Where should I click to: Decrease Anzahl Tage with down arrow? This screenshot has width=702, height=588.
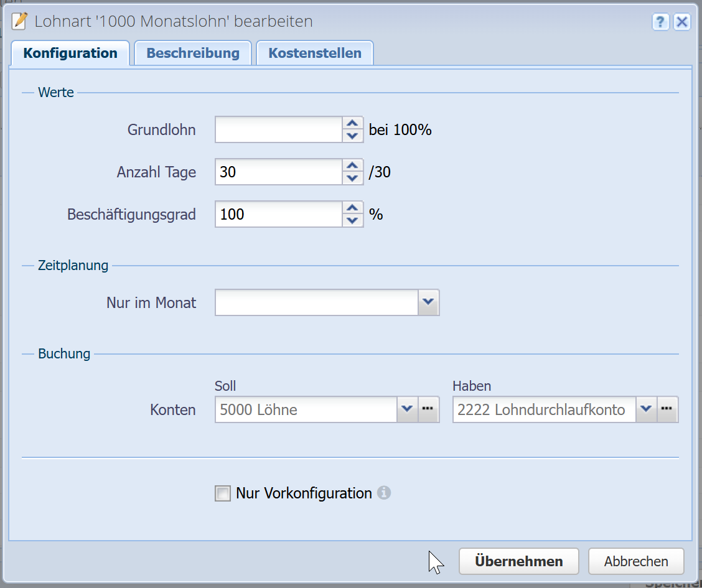(x=353, y=178)
